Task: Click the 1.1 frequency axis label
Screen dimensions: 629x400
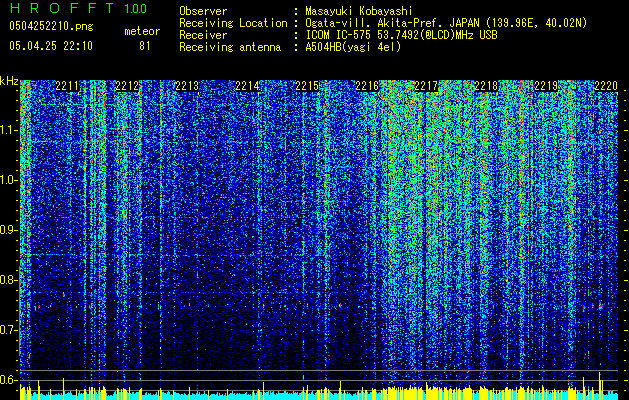Action: 9,130
